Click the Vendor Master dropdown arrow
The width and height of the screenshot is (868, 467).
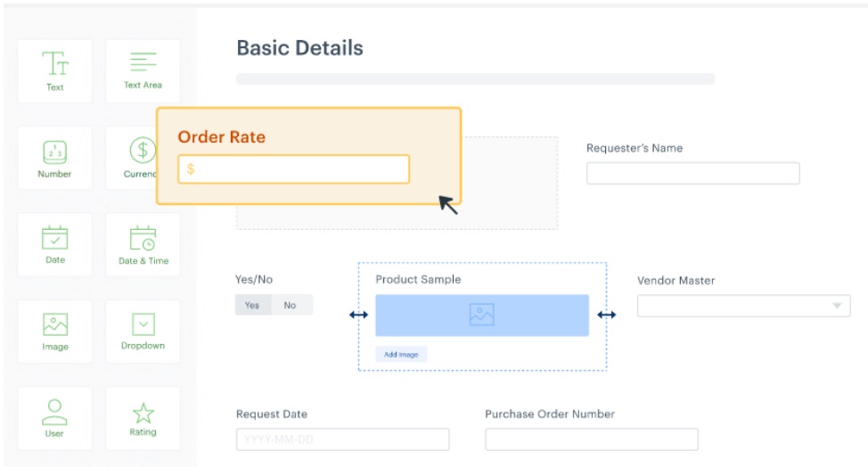coord(837,306)
